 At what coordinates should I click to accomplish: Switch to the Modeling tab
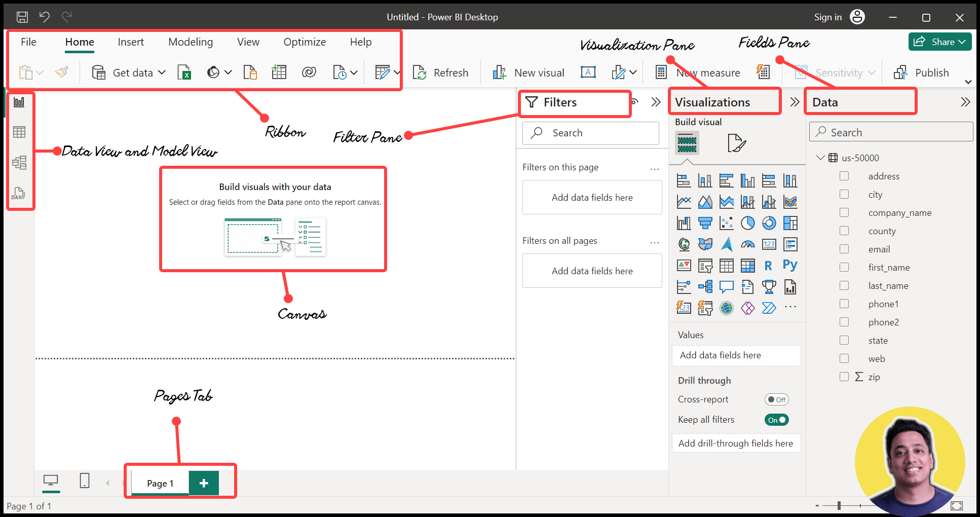pyautogui.click(x=191, y=42)
